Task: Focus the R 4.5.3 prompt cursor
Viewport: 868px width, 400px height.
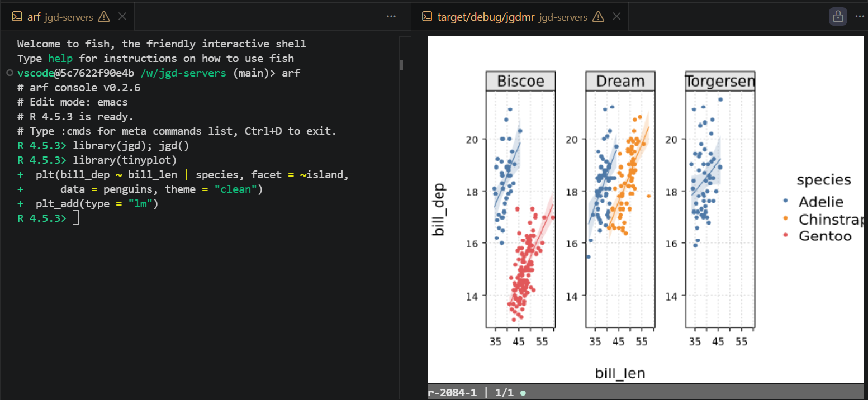Action: pos(75,218)
